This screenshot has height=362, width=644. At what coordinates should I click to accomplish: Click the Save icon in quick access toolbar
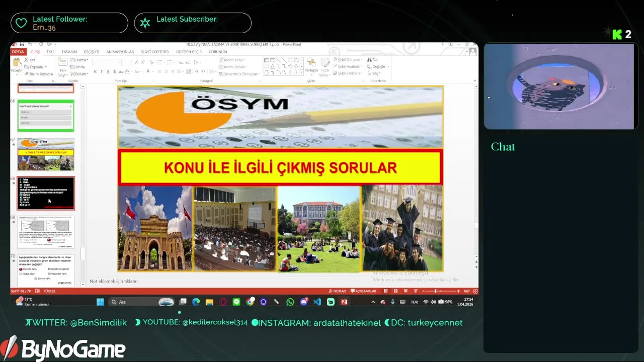pyautogui.click(x=23, y=44)
